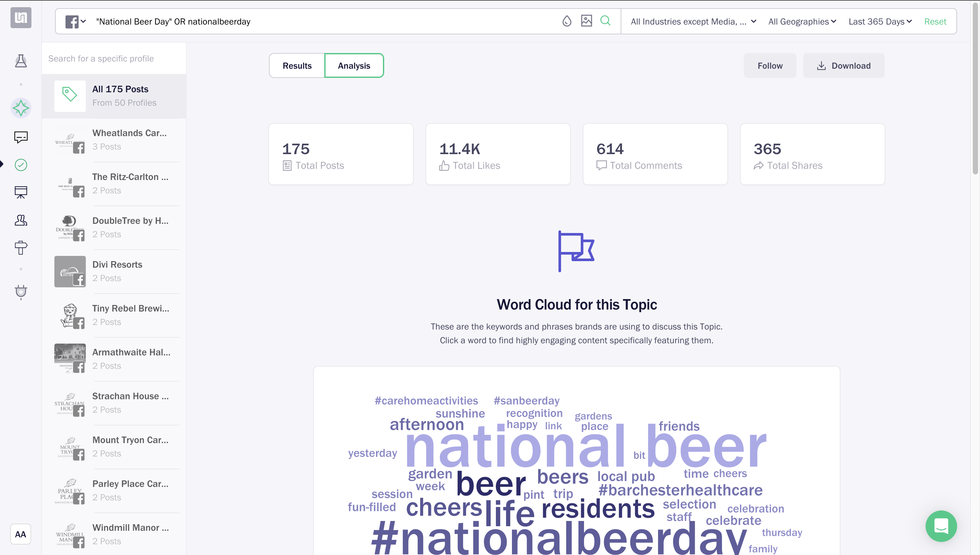
Task: Click the Follow bell/star icon
Action: (x=770, y=65)
